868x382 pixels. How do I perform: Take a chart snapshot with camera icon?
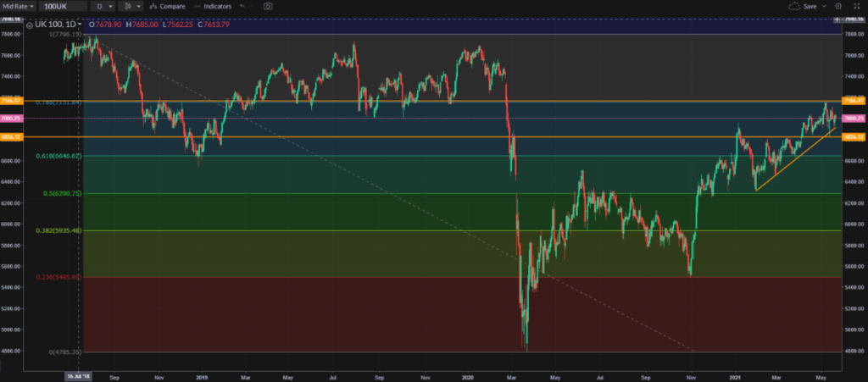pos(268,6)
